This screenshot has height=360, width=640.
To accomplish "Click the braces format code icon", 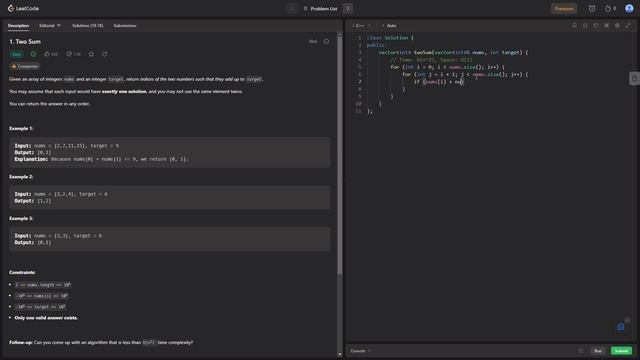I will tap(585, 25).
